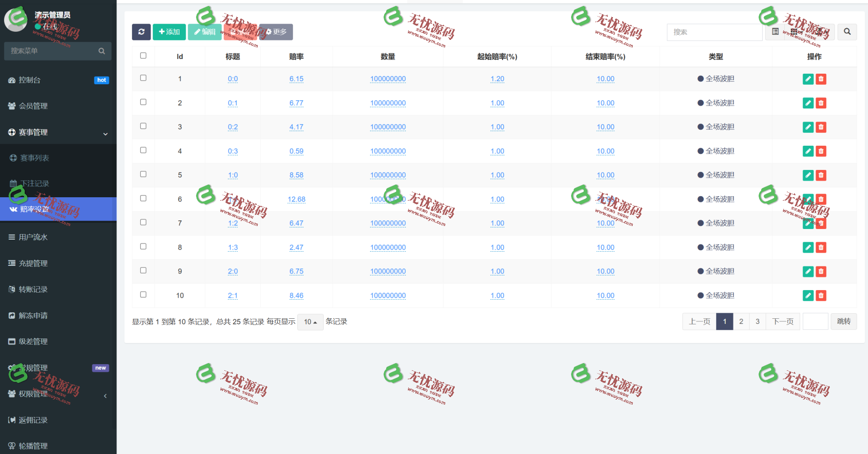Click the sidebar menu search icon
This screenshot has width=868, height=454.
point(102,51)
